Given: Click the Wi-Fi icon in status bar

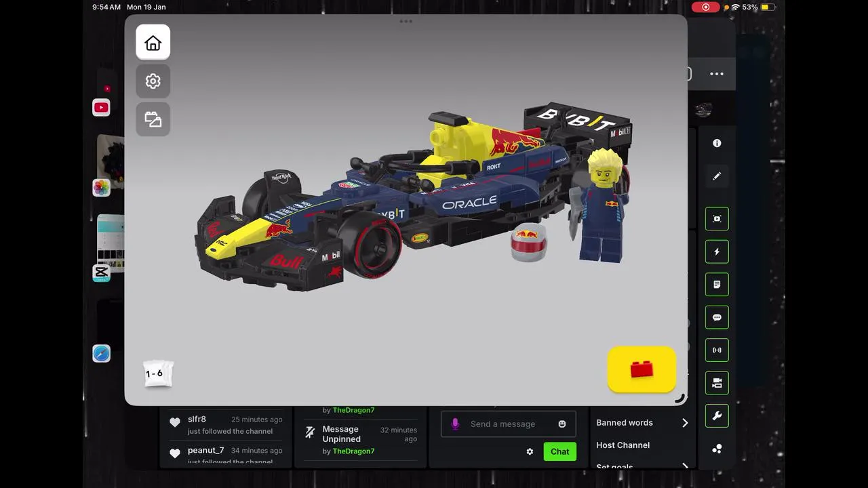Looking at the screenshot, I should 735,7.
